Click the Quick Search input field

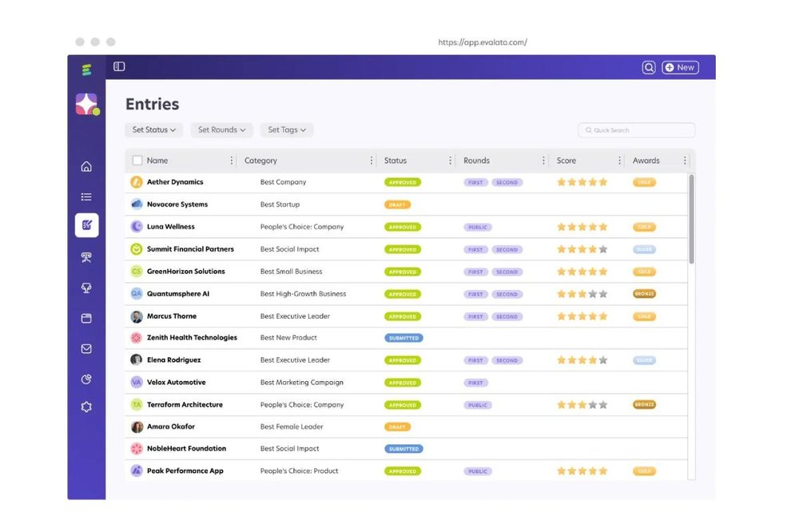click(637, 130)
